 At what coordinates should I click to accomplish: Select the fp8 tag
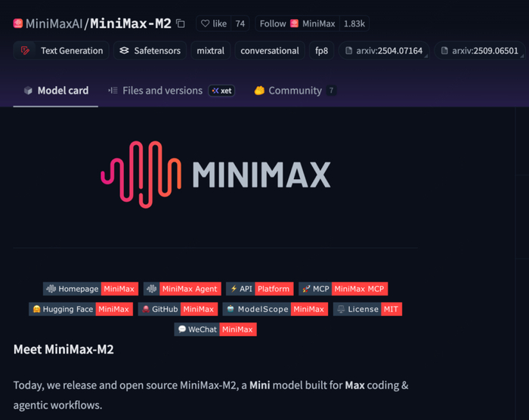[x=321, y=51]
